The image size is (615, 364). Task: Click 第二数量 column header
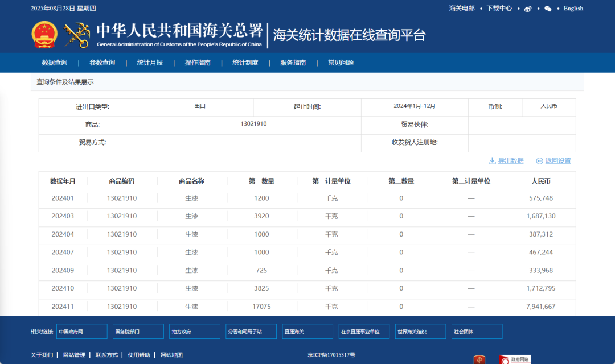coord(401,181)
